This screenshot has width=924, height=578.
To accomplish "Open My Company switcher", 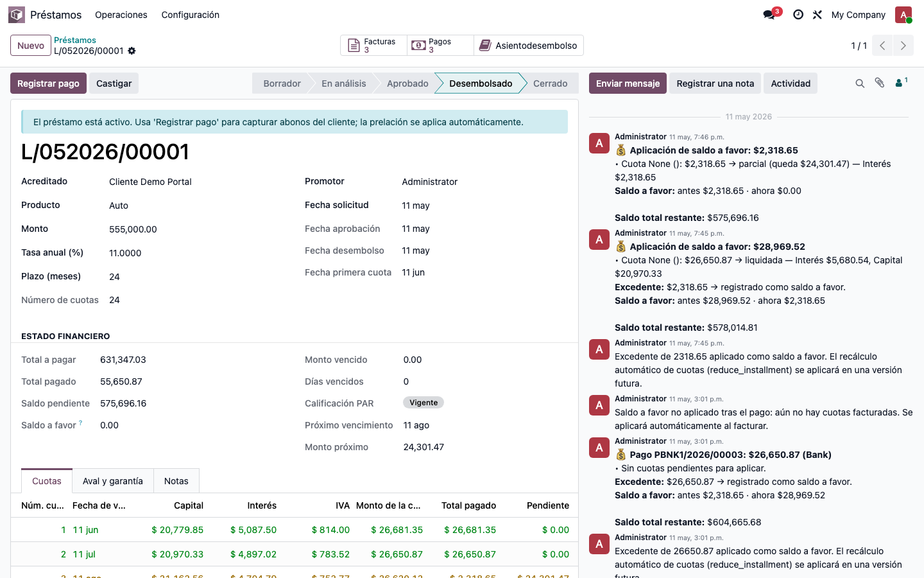I will (858, 15).
